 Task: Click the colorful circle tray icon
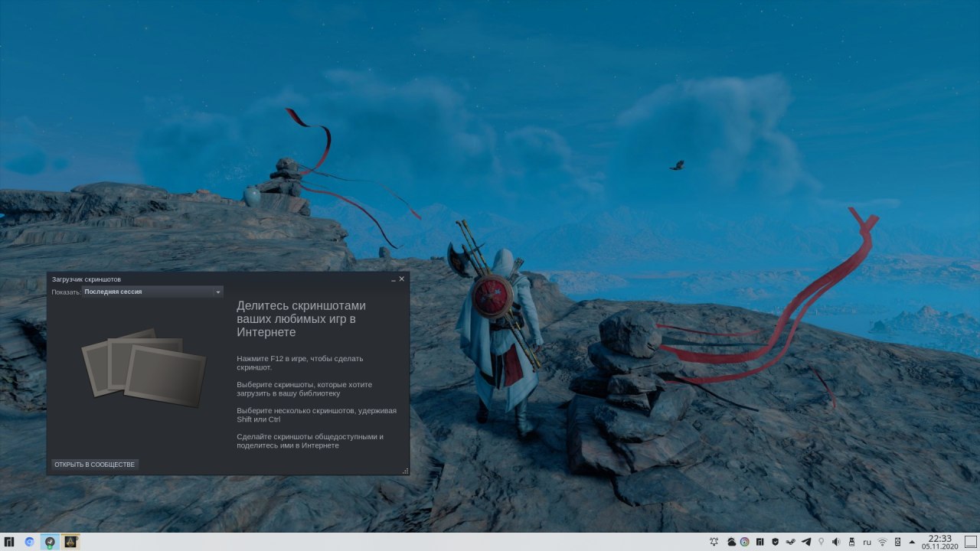pyautogui.click(x=744, y=542)
